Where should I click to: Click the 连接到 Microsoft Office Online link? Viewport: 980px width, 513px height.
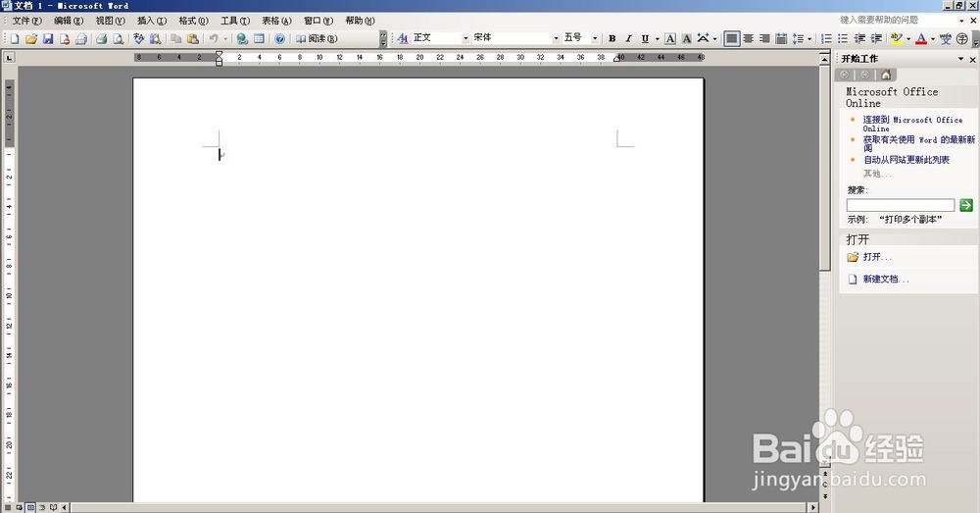point(912,124)
